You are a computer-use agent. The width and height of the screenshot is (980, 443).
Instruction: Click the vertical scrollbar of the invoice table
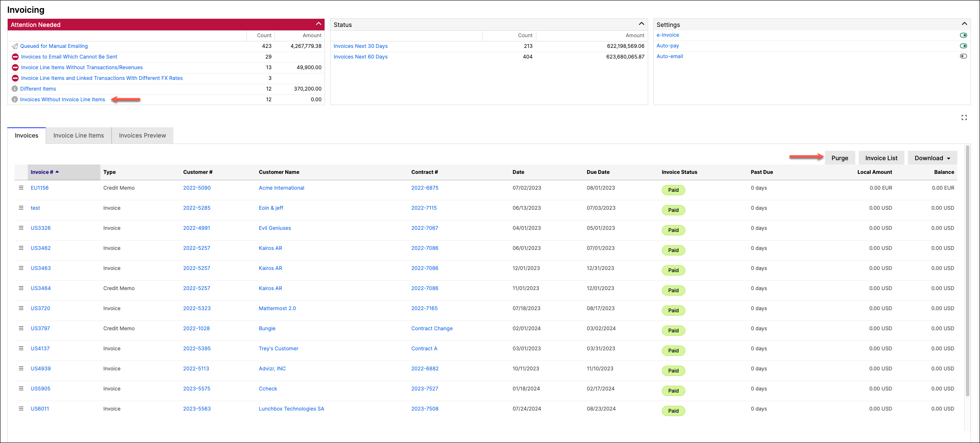pos(968,271)
